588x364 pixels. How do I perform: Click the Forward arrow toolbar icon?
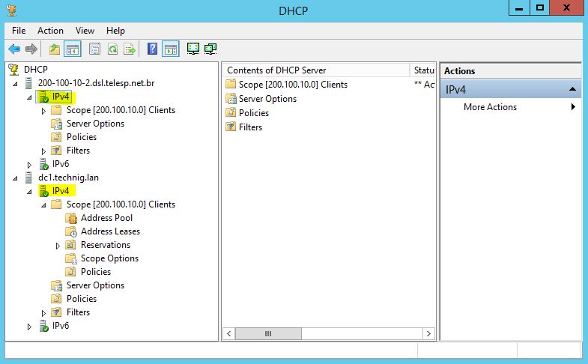point(31,49)
